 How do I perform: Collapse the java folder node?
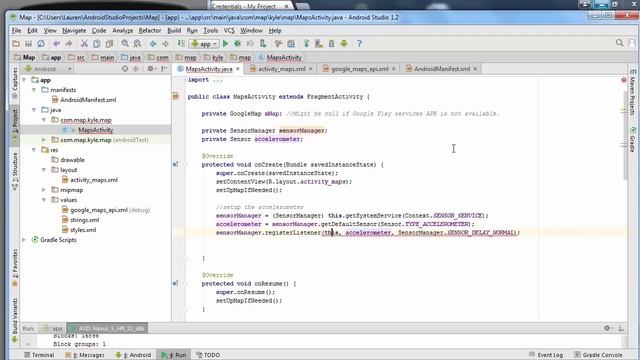(34, 110)
